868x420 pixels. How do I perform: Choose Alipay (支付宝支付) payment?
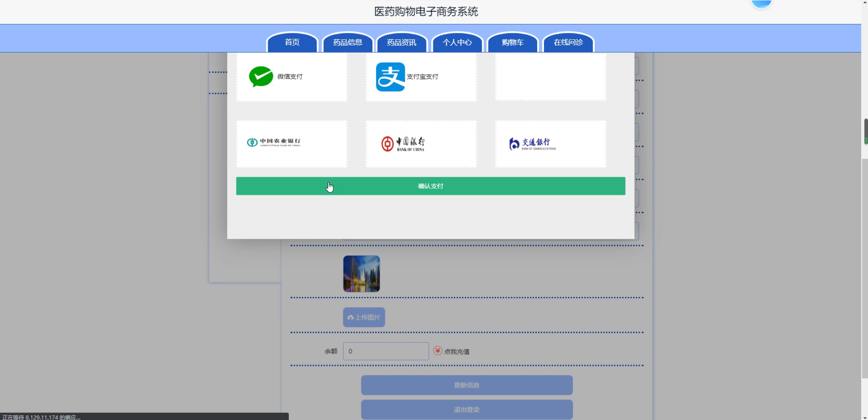pos(421,77)
